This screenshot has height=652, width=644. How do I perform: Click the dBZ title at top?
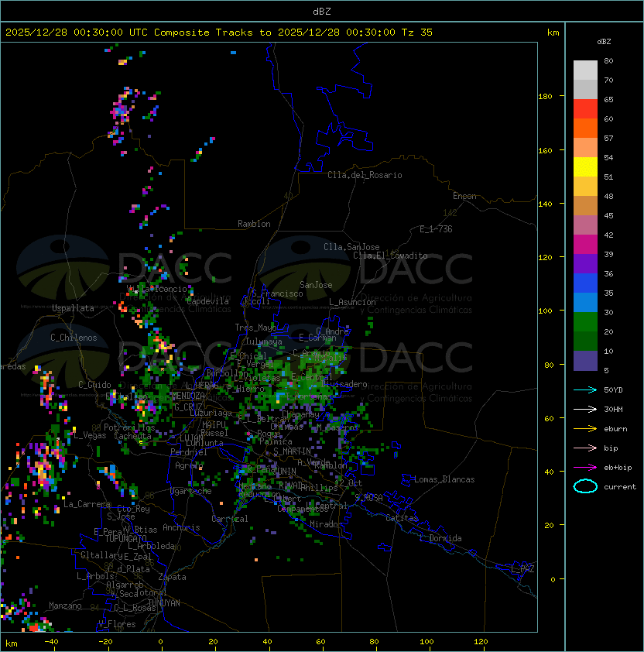(322, 11)
